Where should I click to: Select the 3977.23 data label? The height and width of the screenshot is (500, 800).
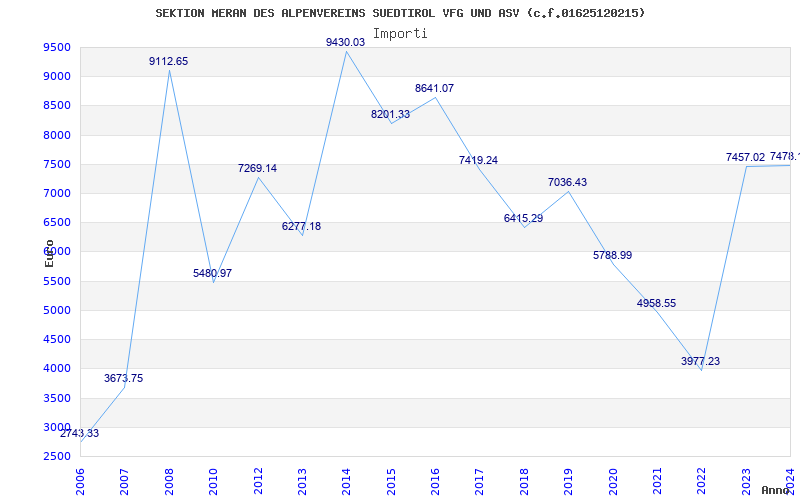pyautogui.click(x=701, y=361)
